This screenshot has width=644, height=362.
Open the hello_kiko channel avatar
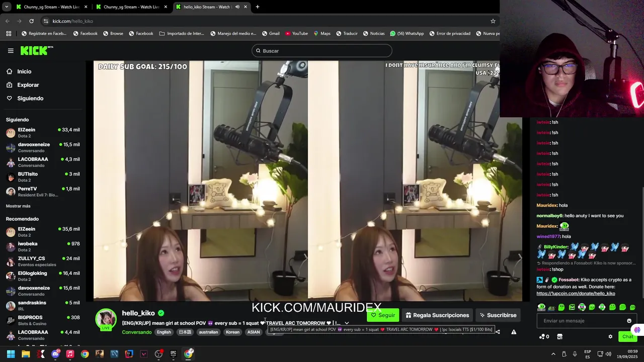(106, 319)
